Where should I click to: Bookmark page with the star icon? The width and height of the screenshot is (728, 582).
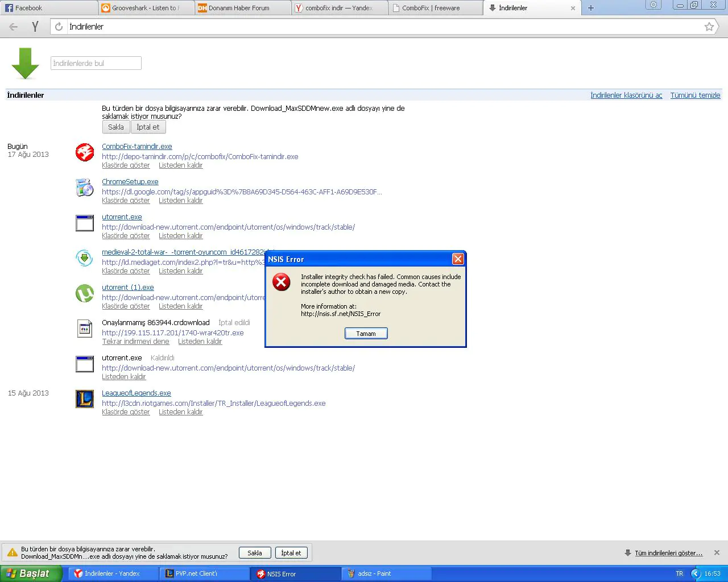[709, 27]
